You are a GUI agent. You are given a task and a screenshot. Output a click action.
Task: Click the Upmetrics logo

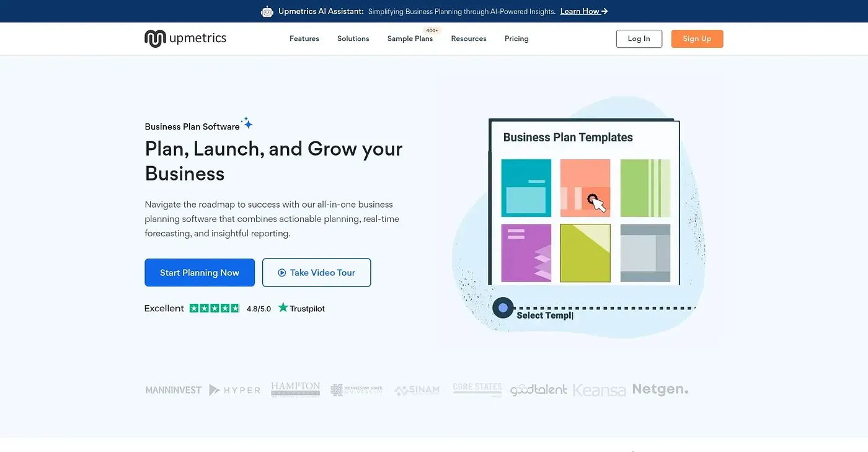point(185,38)
